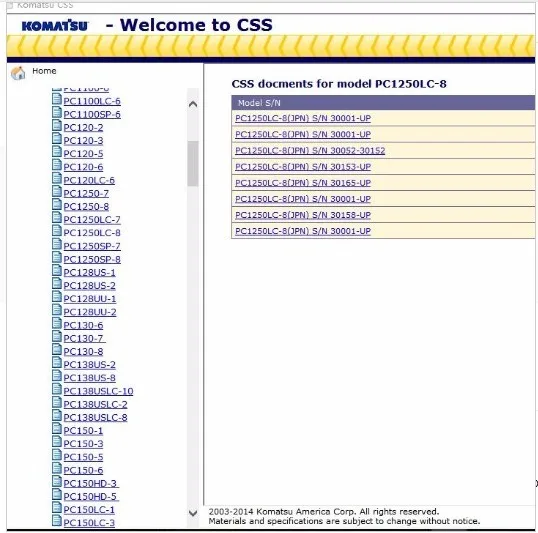The width and height of the screenshot is (538, 533).
Task: Click the model list scrollbar thumb
Action: (x=193, y=164)
